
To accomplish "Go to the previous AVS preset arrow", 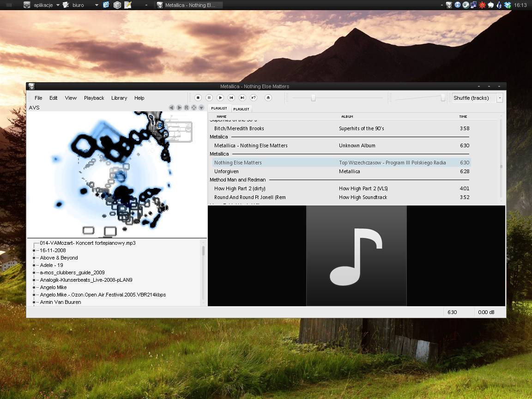I will tap(172, 108).
